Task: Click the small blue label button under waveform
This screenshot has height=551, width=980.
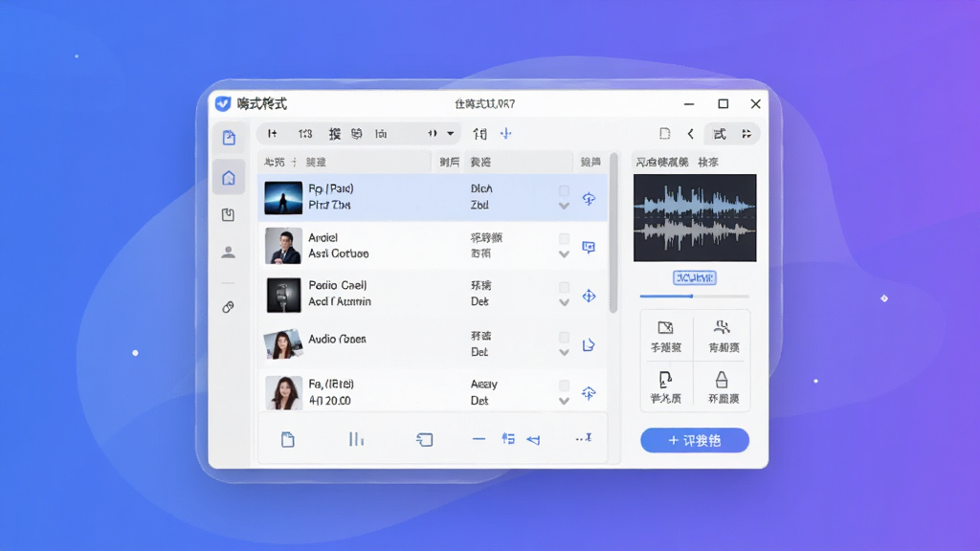Action: (x=695, y=277)
